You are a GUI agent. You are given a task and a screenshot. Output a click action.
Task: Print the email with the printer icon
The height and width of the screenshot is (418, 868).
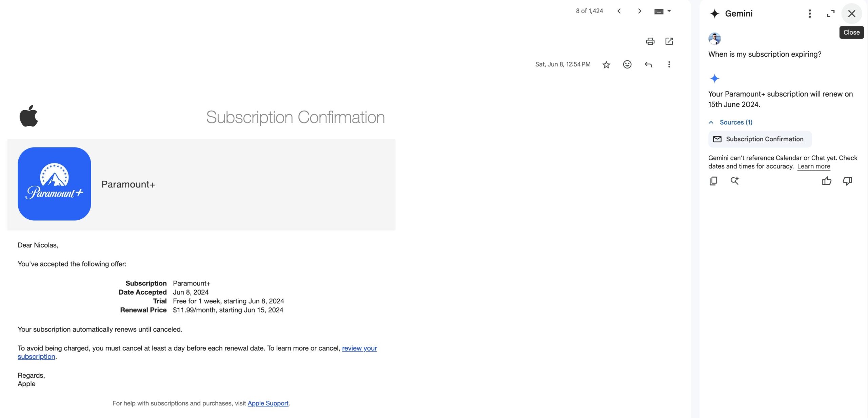pyautogui.click(x=650, y=41)
